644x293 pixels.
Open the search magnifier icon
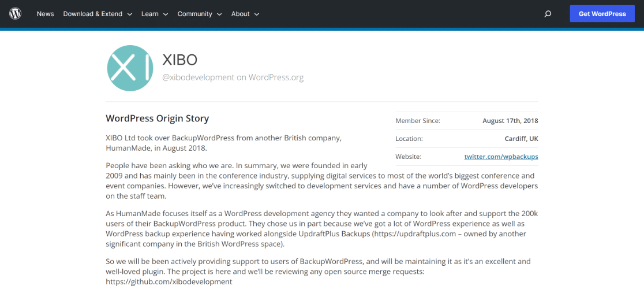pos(548,14)
